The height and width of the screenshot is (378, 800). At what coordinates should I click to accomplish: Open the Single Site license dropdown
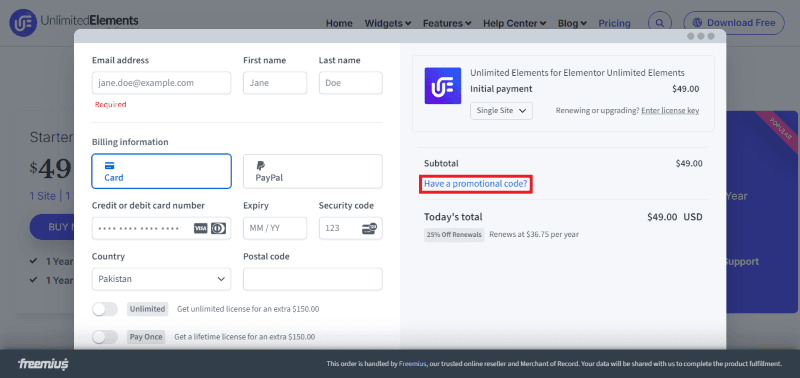pos(501,111)
